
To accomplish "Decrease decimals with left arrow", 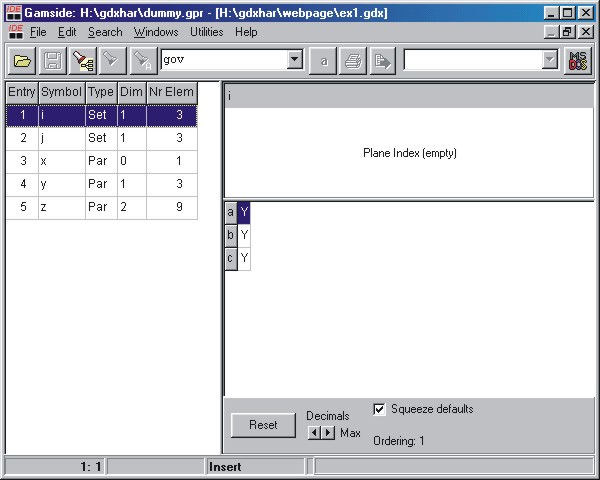I will pyautogui.click(x=314, y=433).
